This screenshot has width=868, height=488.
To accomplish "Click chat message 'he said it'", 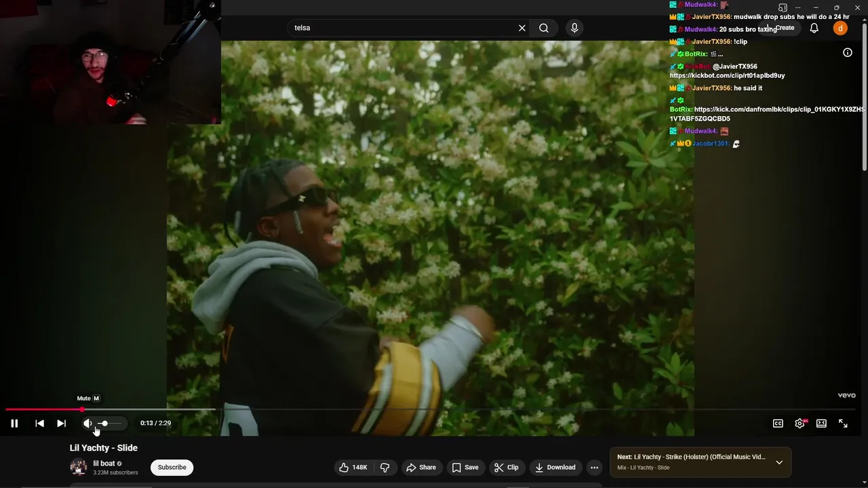I will [748, 88].
